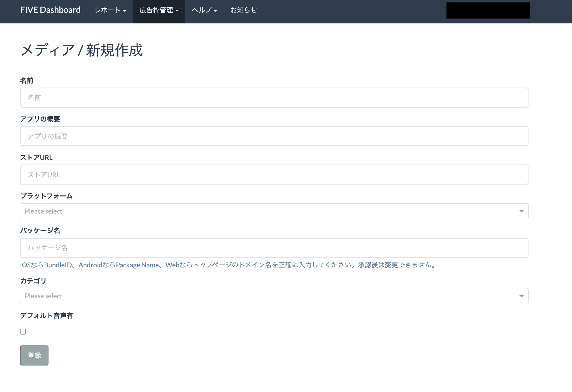Click the caret next to ヘルプ
572x392 pixels.
tap(215, 11)
